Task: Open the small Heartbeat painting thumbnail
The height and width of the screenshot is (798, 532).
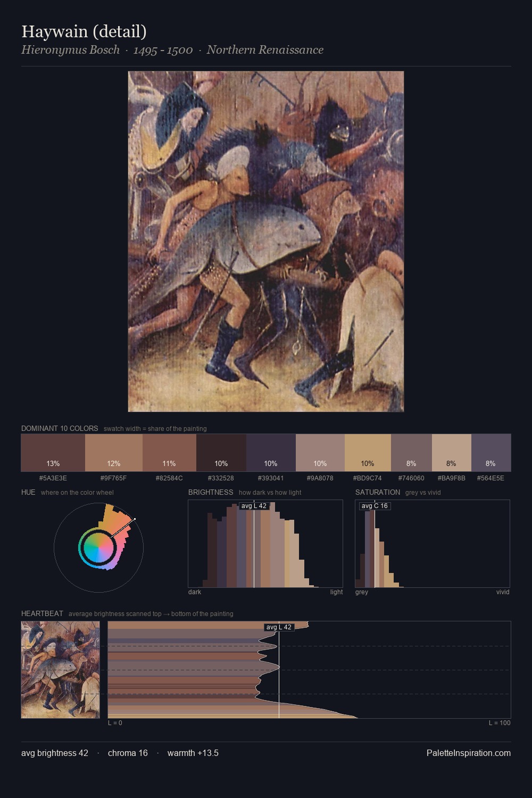Action: [x=60, y=670]
